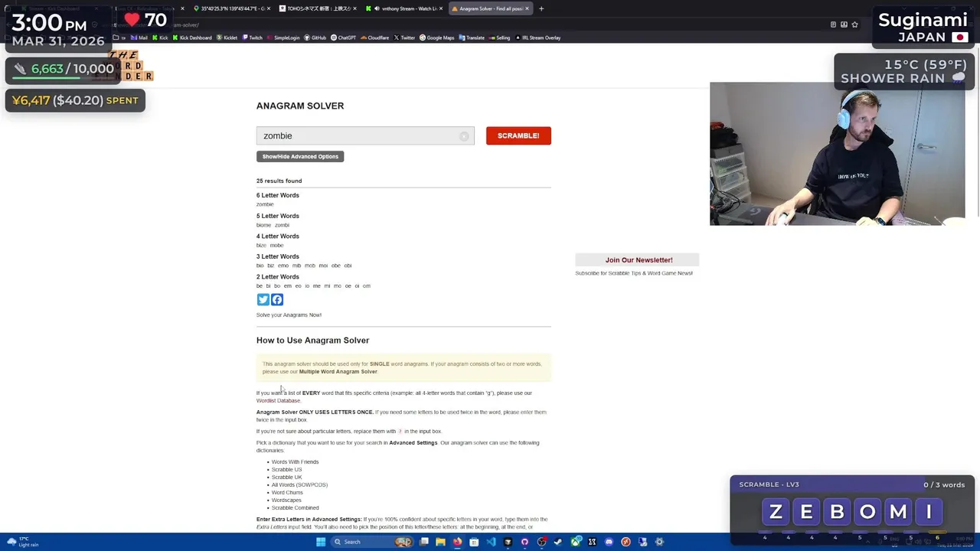Open the Mail bookmark
The height and width of the screenshot is (551, 980).
tap(139, 37)
